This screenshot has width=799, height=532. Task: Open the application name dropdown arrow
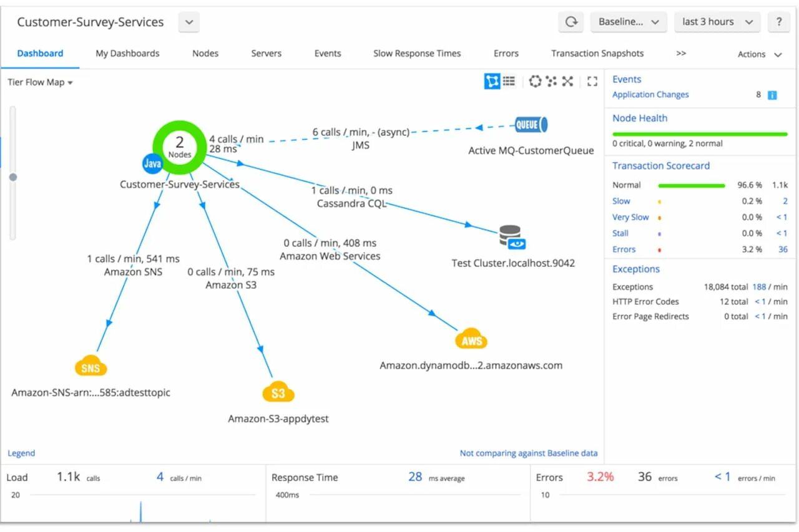[x=189, y=22]
